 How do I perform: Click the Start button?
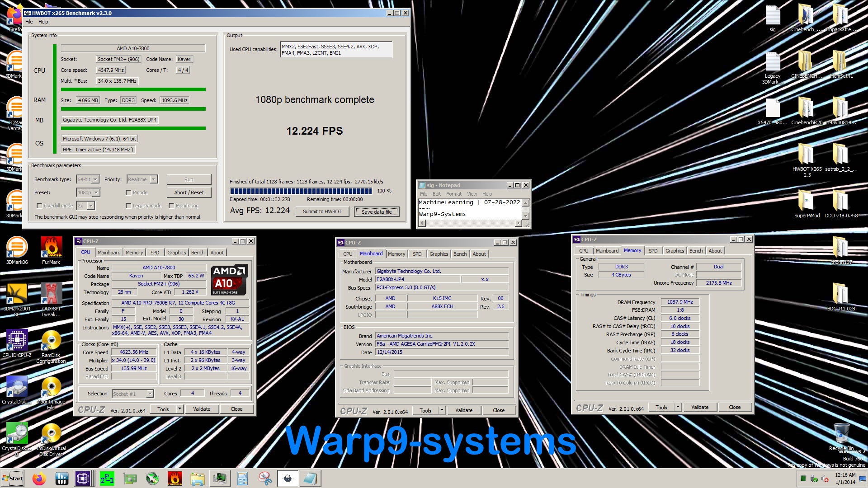(12, 479)
